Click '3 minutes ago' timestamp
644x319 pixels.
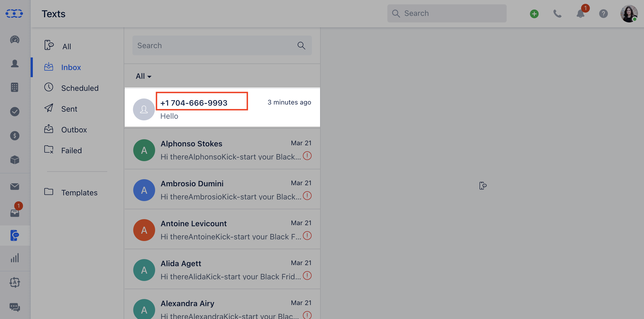289,102
